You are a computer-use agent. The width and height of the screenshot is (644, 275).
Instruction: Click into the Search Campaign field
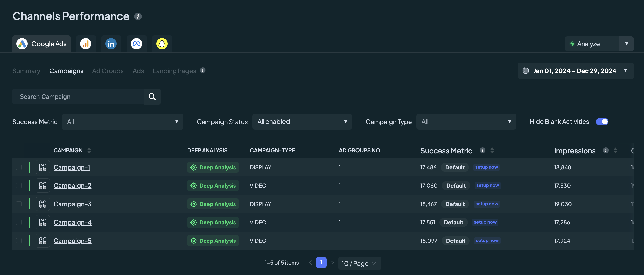point(78,97)
